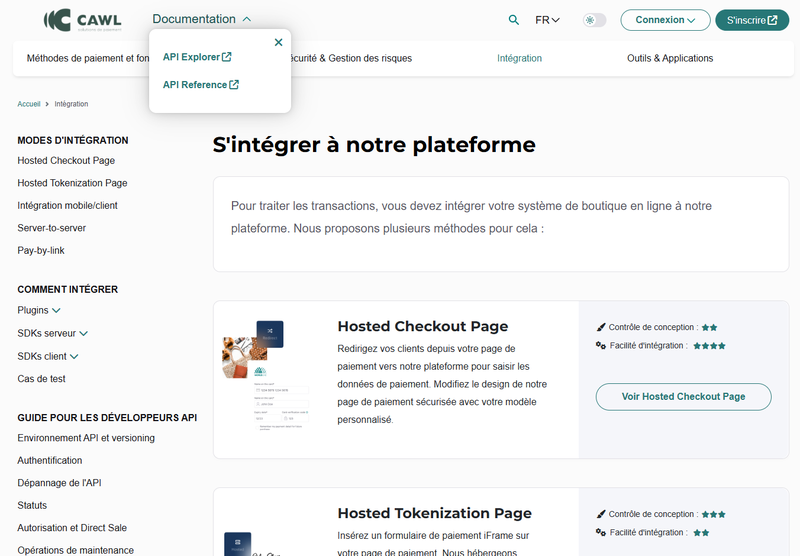Viewport: 800px width, 556px height.
Task: Expand SDKs client section
Action: coord(48,356)
